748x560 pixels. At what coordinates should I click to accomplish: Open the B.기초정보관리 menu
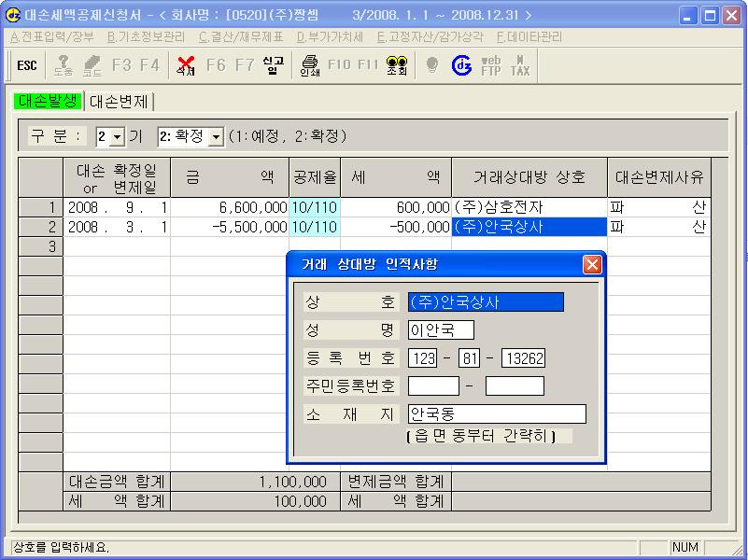click(x=146, y=37)
